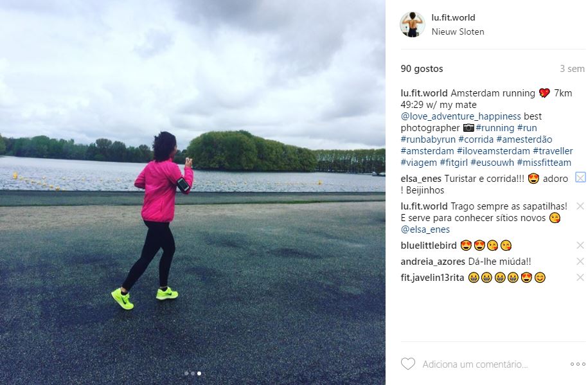Delete fit.javelin13rita comment with the X
Image resolution: width=588 pixels, height=385 pixels.
pos(580,278)
